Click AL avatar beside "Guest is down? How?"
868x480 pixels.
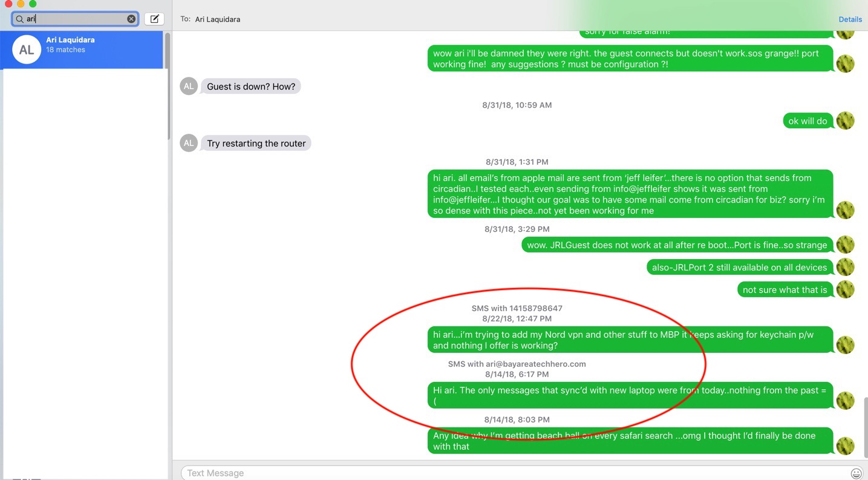click(189, 87)
